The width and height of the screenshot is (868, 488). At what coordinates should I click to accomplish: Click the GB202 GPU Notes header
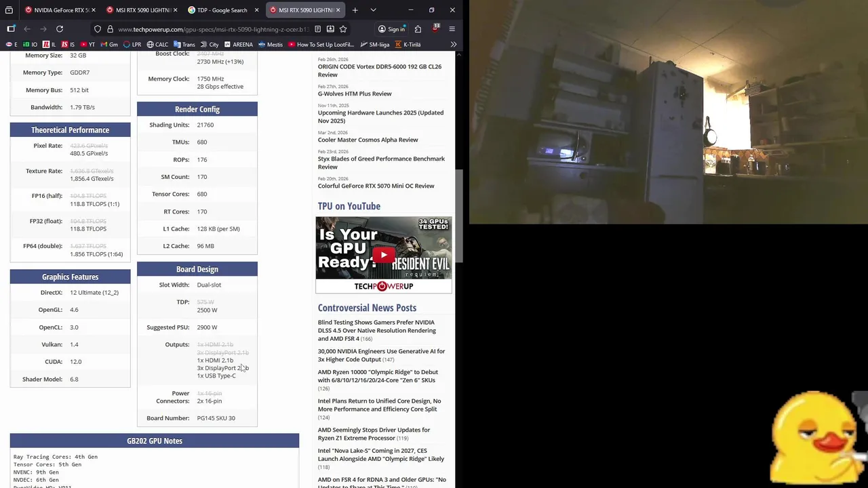pos(155,441)
